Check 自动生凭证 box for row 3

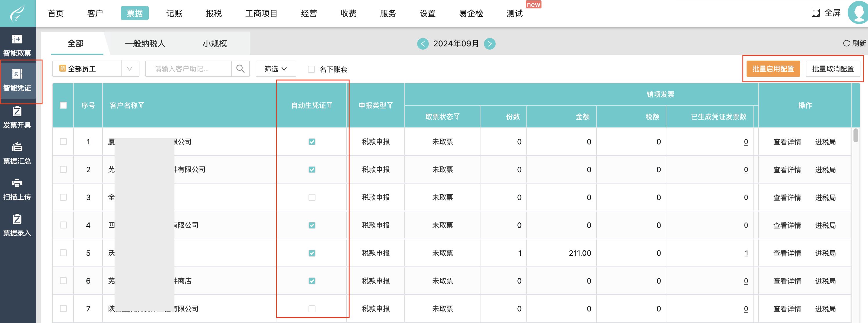click(312, 197)
